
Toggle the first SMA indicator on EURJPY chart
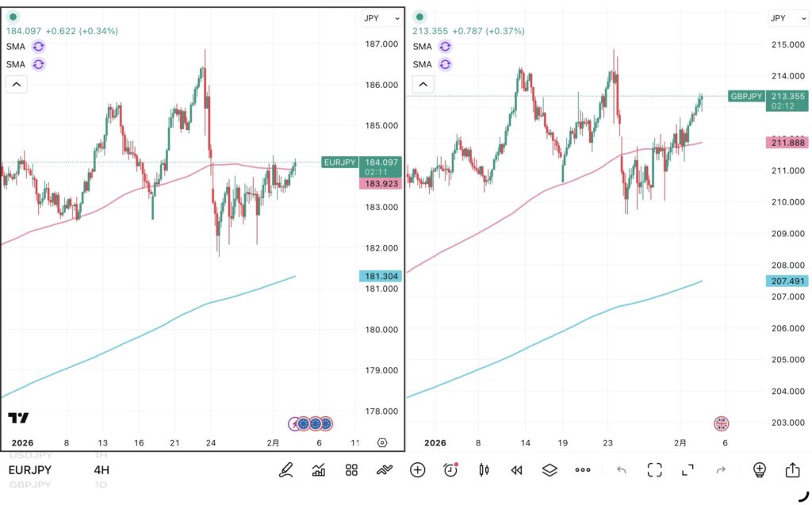[x=39, y=47]
